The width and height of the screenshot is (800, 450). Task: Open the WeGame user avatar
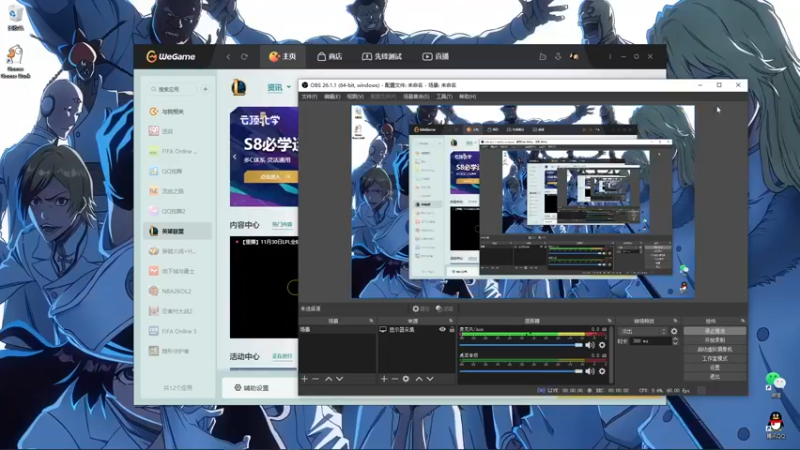pos(574,57)
